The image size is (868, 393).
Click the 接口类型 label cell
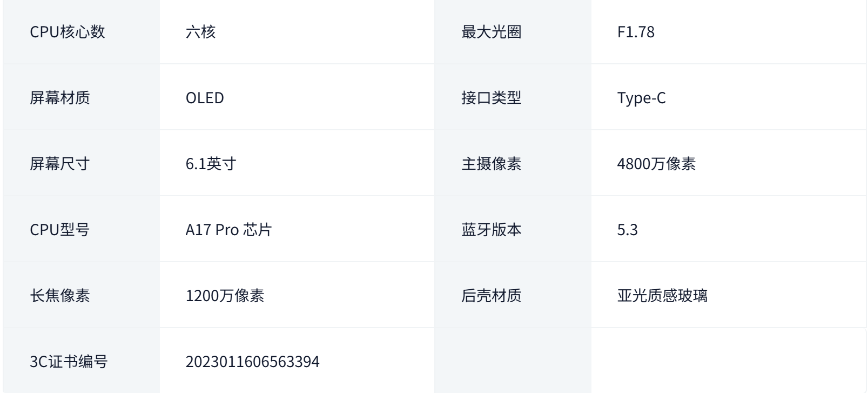(x=513, y=97)
